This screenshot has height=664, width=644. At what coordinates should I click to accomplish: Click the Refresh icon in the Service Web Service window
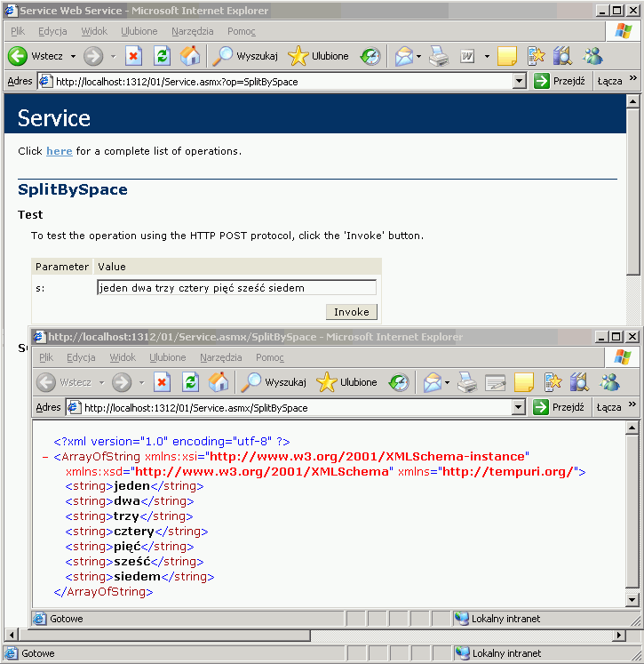pos(162,56)
